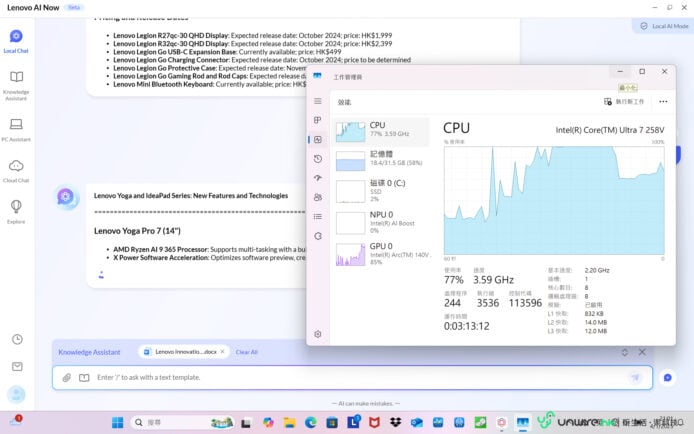Open Task Manager more options ellipsis
The width and height of the screenshot is (694, 434).
[663, 102]
